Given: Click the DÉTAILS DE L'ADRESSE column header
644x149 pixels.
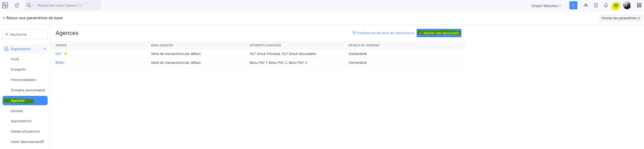Looking at the screenshot, I should pyautogui.click(x=364, y=45).
